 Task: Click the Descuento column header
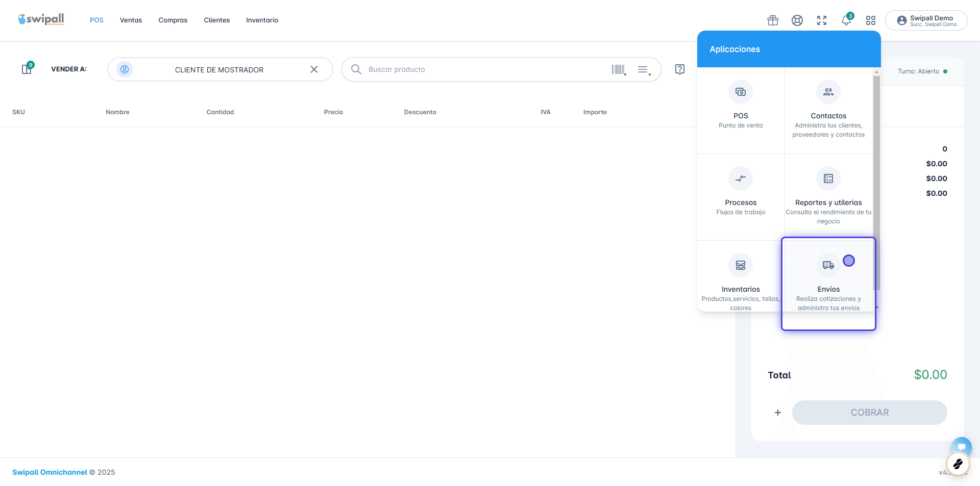click(x=420, y=112)
